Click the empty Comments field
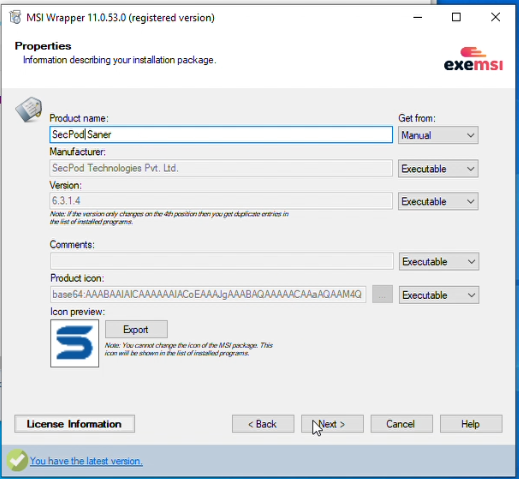Screen dimensions: 519x479 [222, 261]
